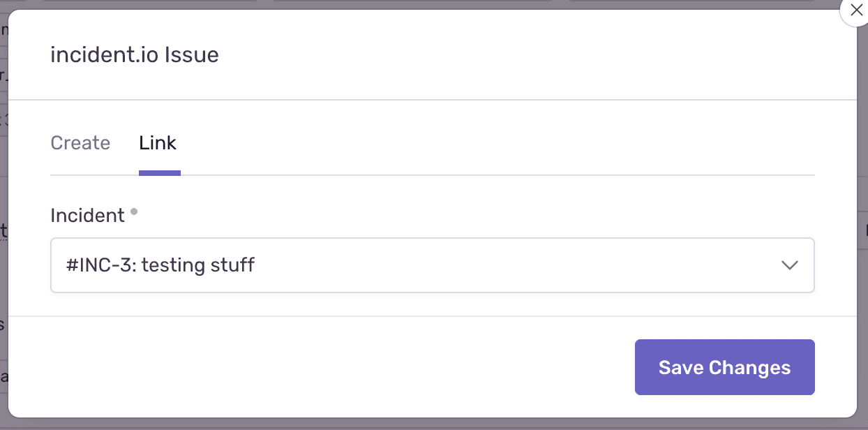Click the divider line under the dialog header
This screenshot has height=430, width=868.
point(432,98)
